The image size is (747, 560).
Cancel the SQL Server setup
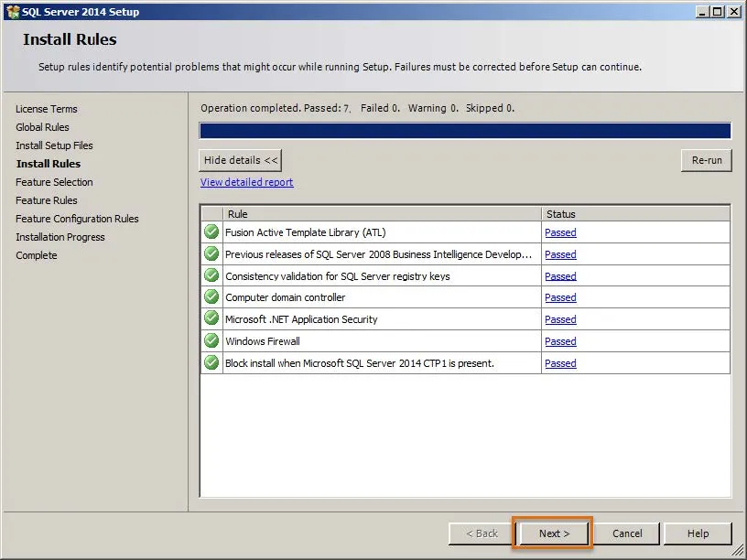[627, 533]
